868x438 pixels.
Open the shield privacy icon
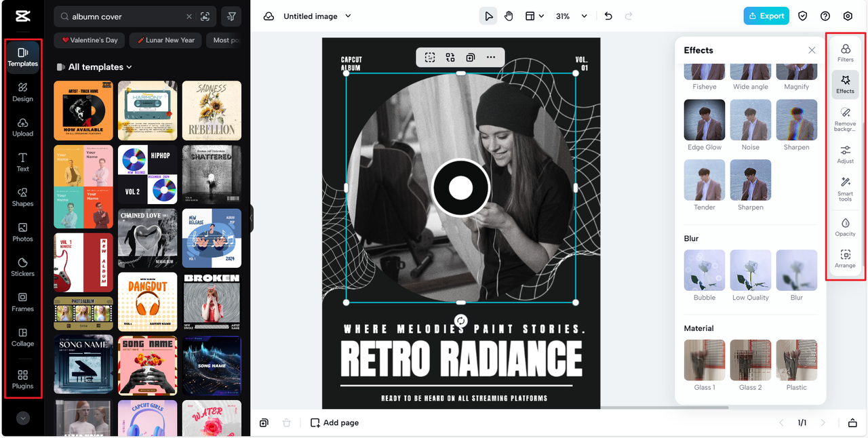(802, 16)
